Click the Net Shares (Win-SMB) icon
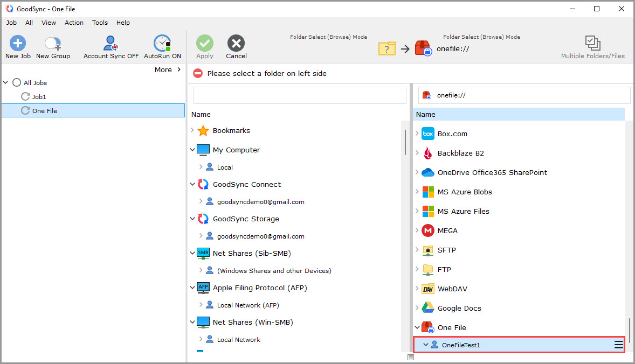The image size is (635, 364). (x=203, y=323)
